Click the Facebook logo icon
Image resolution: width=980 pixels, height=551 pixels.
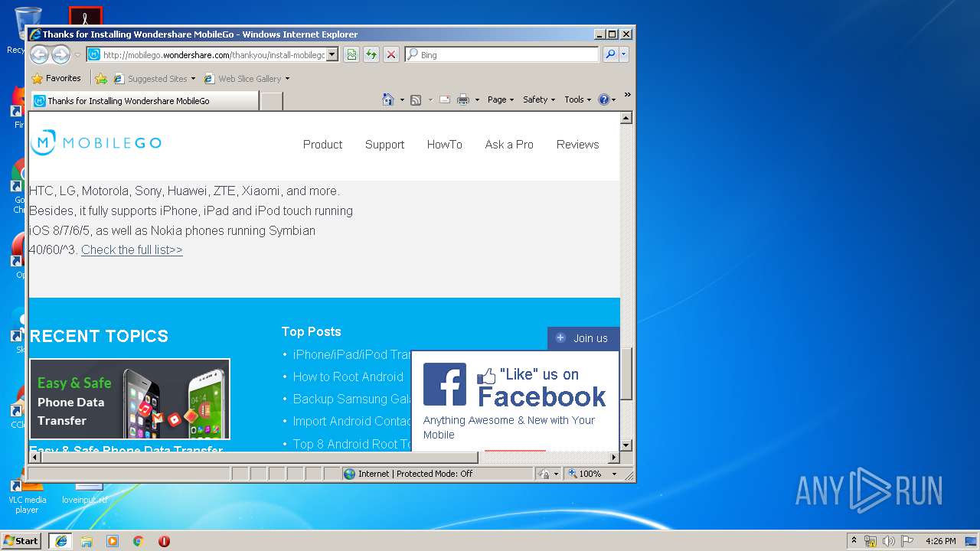pos(445,384)
